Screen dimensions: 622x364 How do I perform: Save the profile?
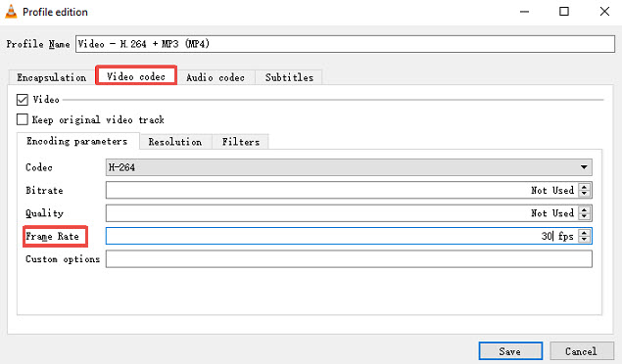510,351
